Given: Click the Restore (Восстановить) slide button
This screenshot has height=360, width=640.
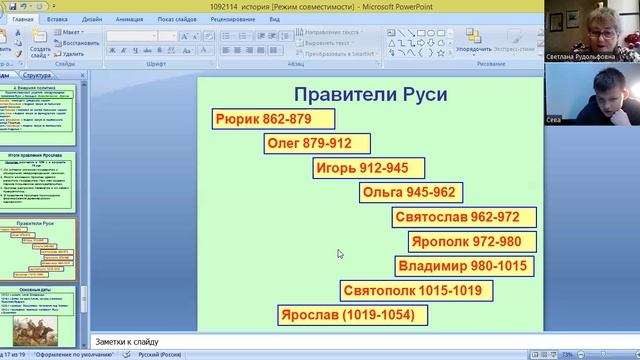Looking at the screenshot, I should tap(77, 43).
